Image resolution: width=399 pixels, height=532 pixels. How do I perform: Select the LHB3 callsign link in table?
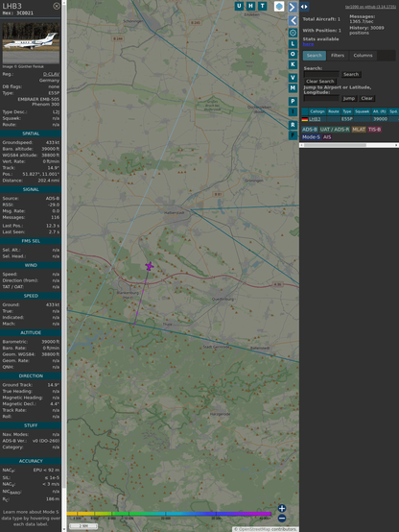(x=315, y=119)
